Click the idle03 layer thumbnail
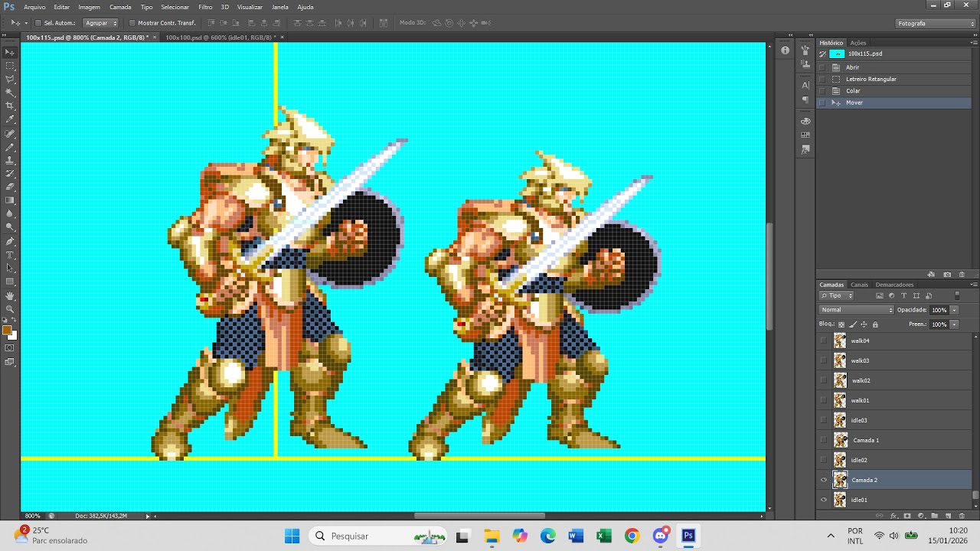The height and width of the screenshot is (551, 980). (840, 420)
